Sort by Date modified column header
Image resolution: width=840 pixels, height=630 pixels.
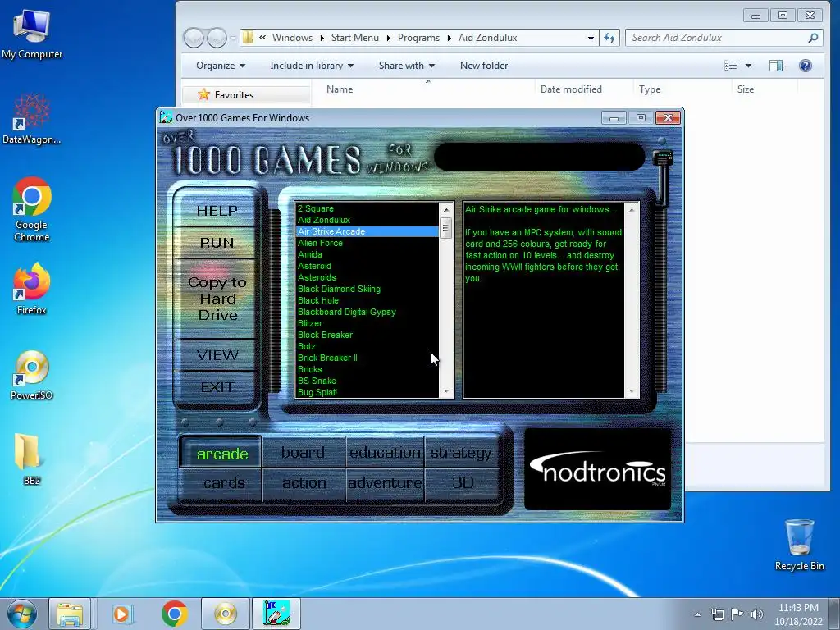click(571, 89)
